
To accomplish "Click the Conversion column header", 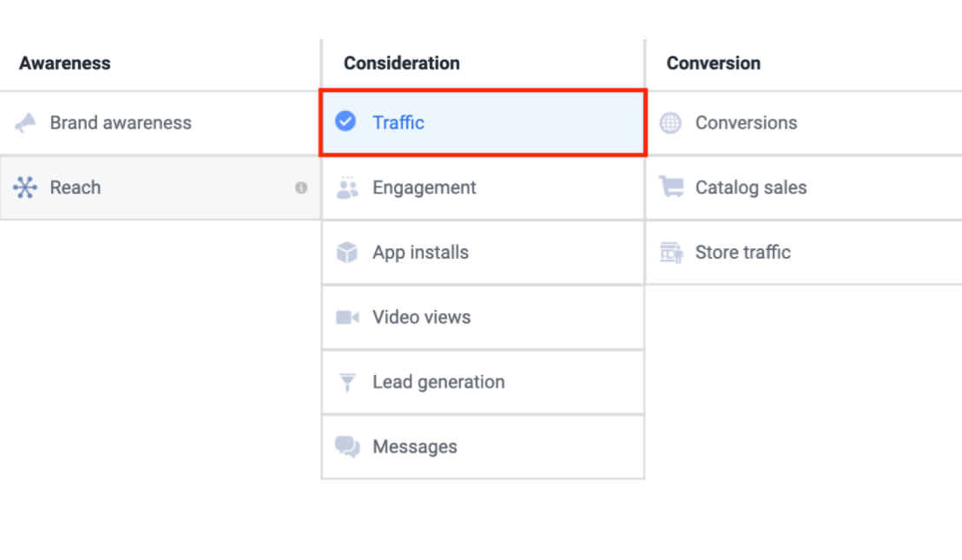I will 713,63.
